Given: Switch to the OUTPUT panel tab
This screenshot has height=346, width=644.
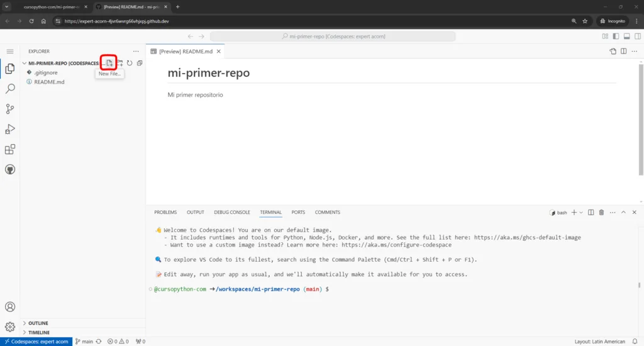Looking at the screenshot, I should [x=195, y=213].
